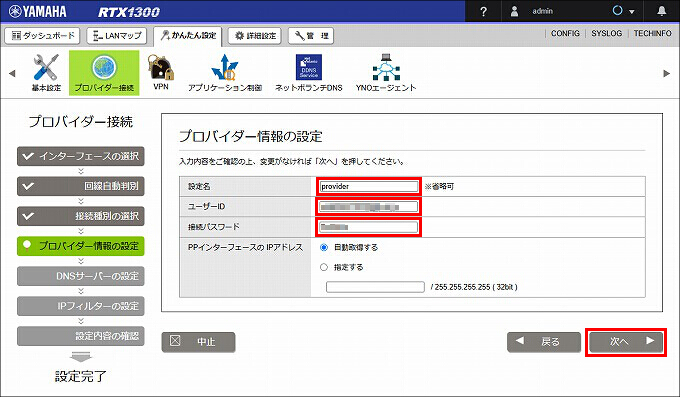
Task: Click the RTX1300 model name
Action: coord(129,12)
